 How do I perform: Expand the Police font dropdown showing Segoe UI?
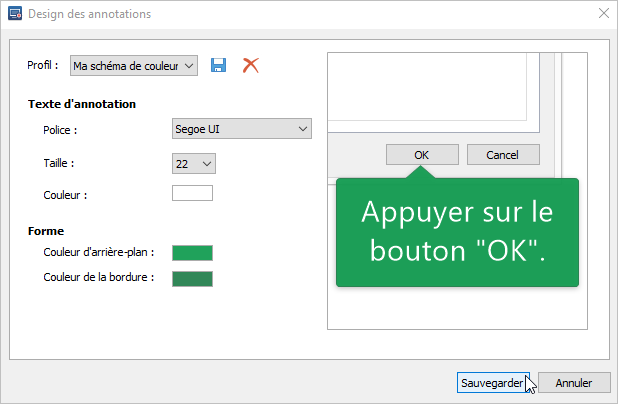tap(242, 129)
